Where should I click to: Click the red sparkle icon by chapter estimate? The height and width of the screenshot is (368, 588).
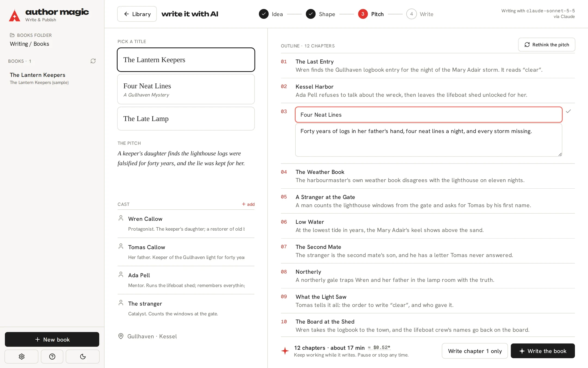(x=285, y=351)
